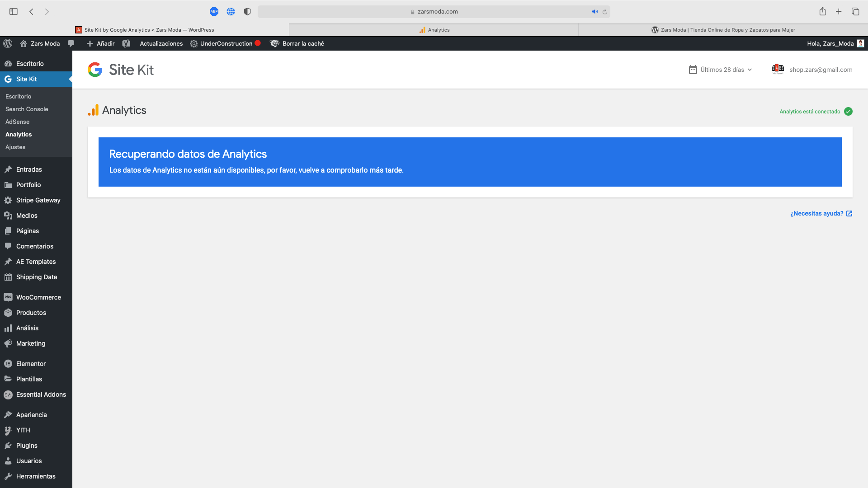Click the Google Site Kit logo
868x488 pixels.
tap(121, 70)
